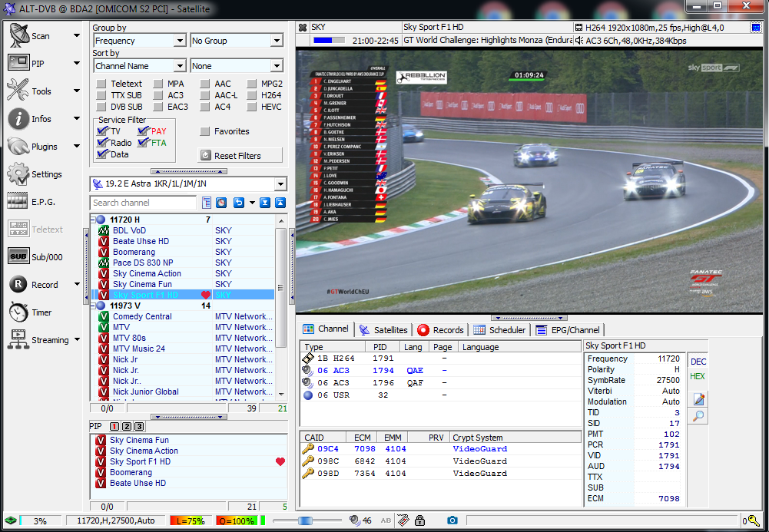Click the padlock icon in status bar
The image size is (769, 532).
[419, 520]
